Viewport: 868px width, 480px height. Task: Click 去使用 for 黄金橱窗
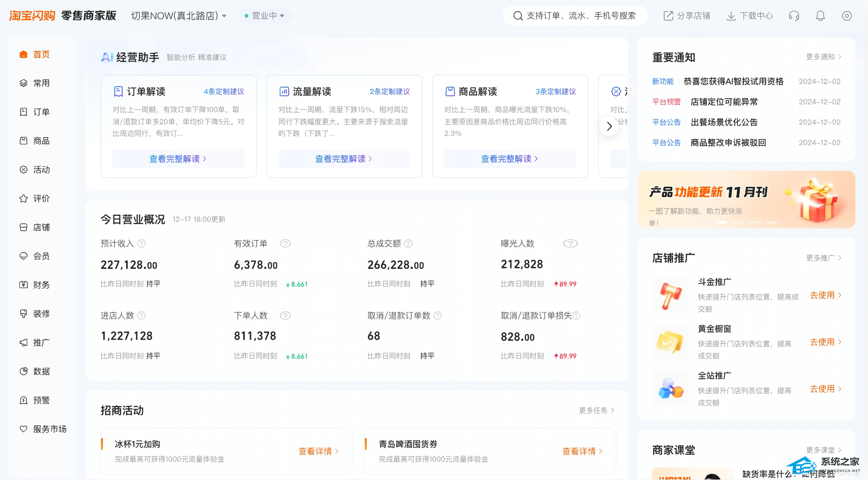[826, 342]
